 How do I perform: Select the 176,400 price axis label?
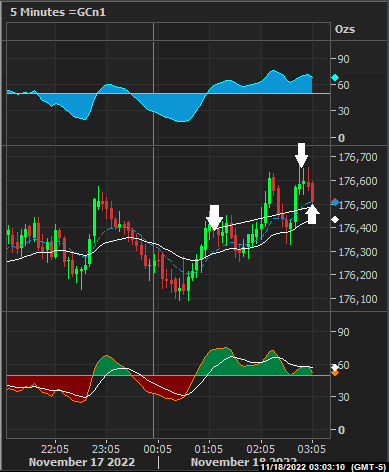358,228
